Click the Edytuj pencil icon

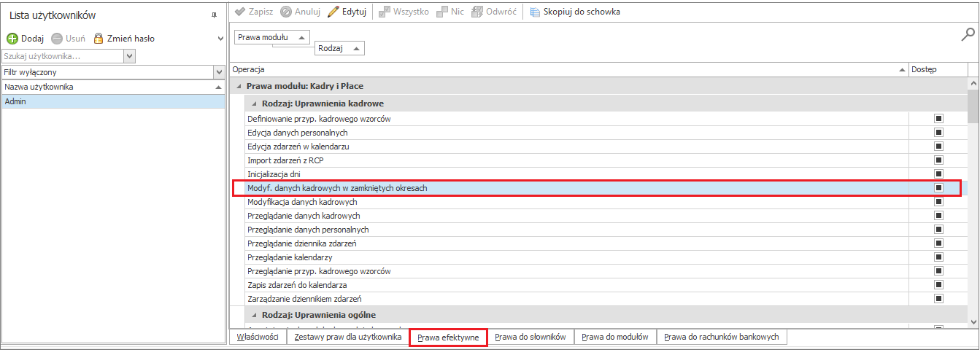point(333,12)
